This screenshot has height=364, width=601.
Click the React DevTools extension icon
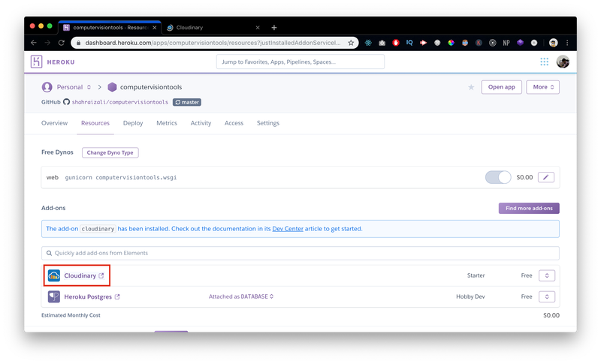pos(368,43)
